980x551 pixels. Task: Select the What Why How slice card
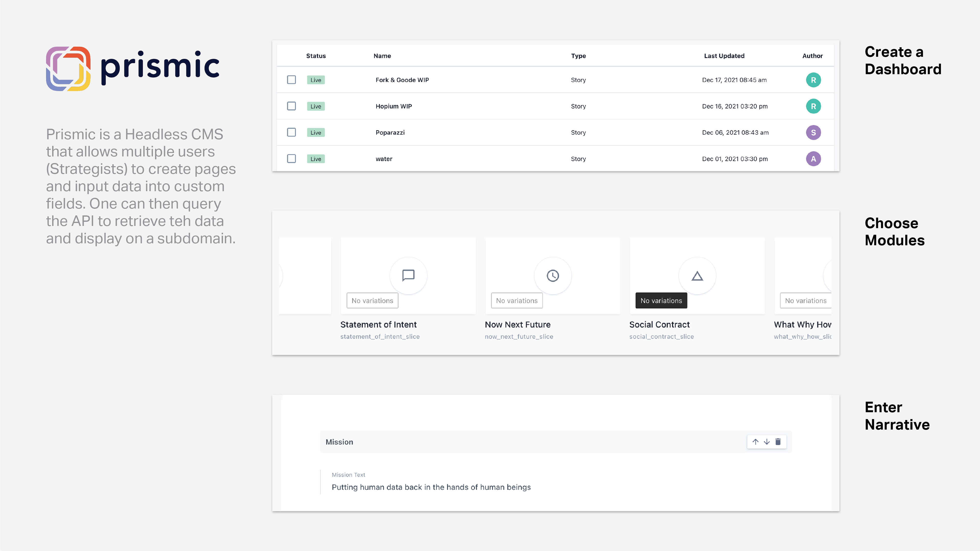click(x=803, y=276)
